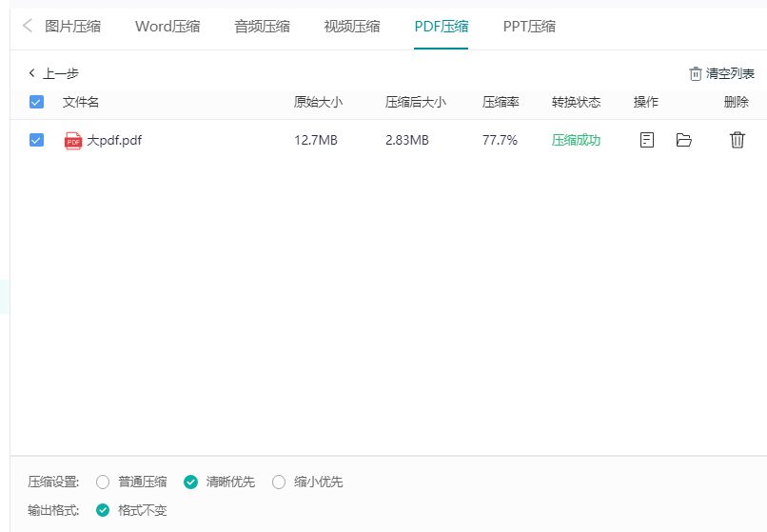Screen dimensions: 767x532
Task: Click the 压缩设置 label
Action: click(53, 483)
